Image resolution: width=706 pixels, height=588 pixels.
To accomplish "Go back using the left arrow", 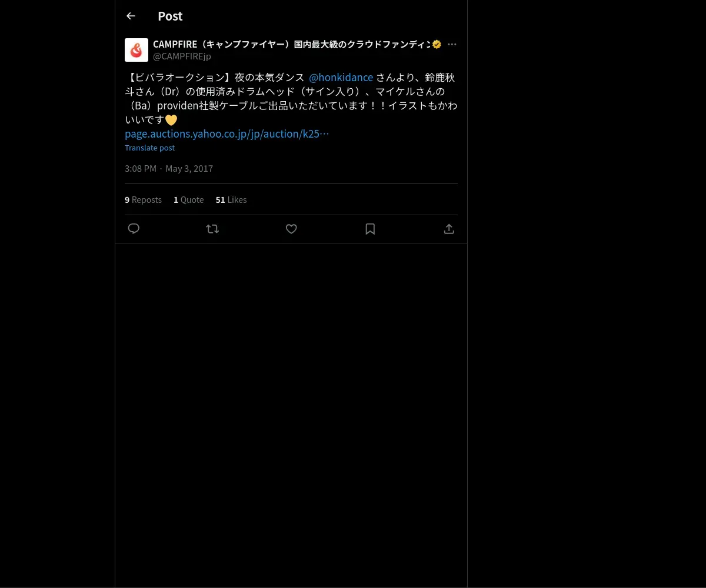I will coord(131,16).
